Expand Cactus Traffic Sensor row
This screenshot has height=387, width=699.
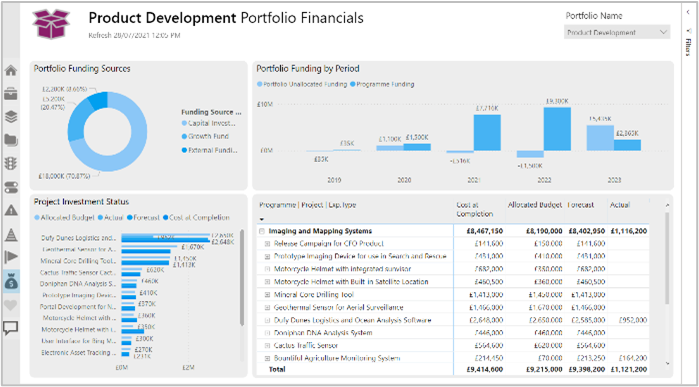coord(267,346)
